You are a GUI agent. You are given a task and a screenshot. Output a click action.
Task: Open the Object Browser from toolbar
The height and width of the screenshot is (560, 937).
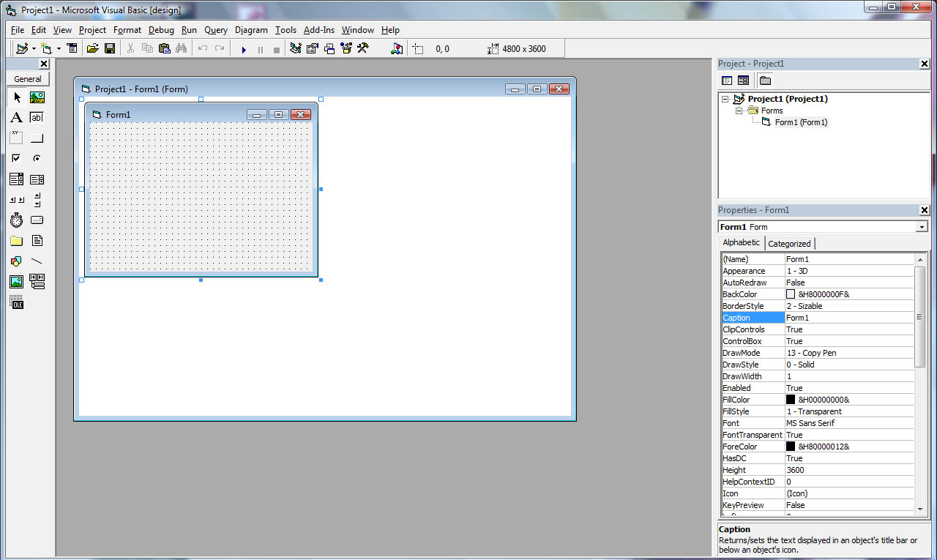coord(346,49)
